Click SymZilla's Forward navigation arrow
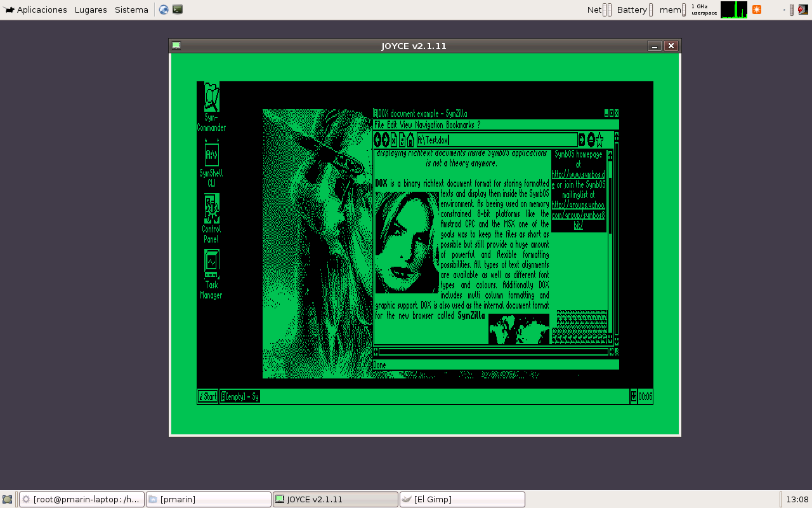Image resolution: width=812 pixels, height=508 pixels. tap(386, 140)
